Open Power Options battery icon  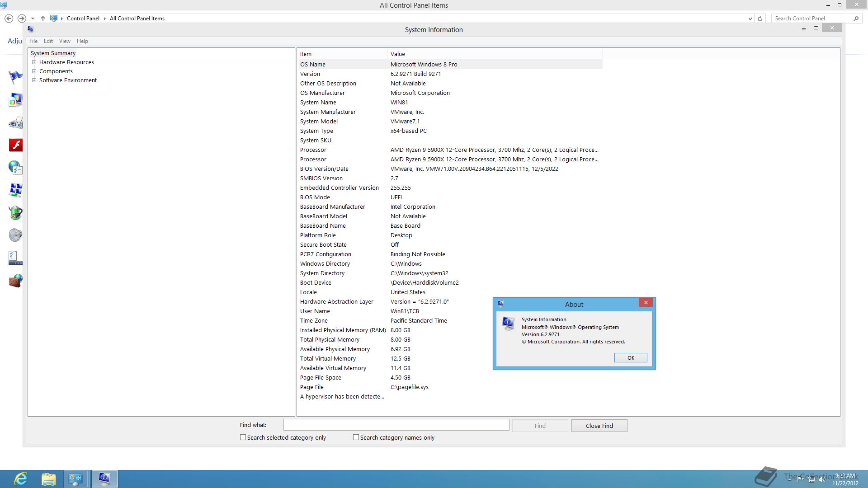click(x=15, y=213)
